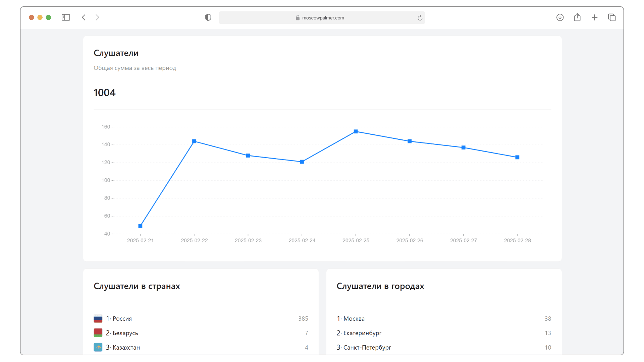
Task: Open a new browser tab
Action: coord(594,17)
